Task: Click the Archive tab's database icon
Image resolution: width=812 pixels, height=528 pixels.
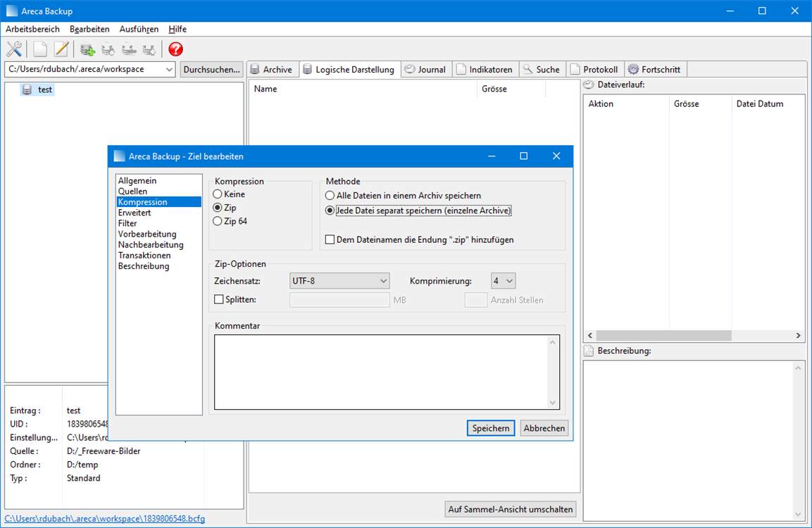Action: (255, 70)
